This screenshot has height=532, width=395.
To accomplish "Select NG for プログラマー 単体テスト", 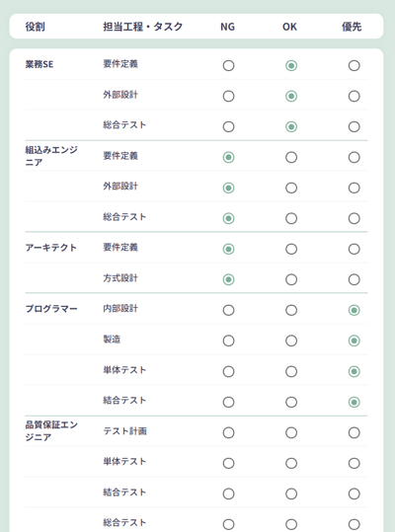I will coord(228,371).
